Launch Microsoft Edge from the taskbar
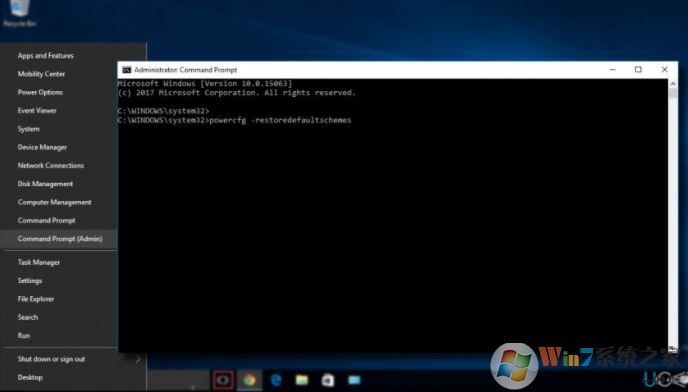 [x=276, y=380]
